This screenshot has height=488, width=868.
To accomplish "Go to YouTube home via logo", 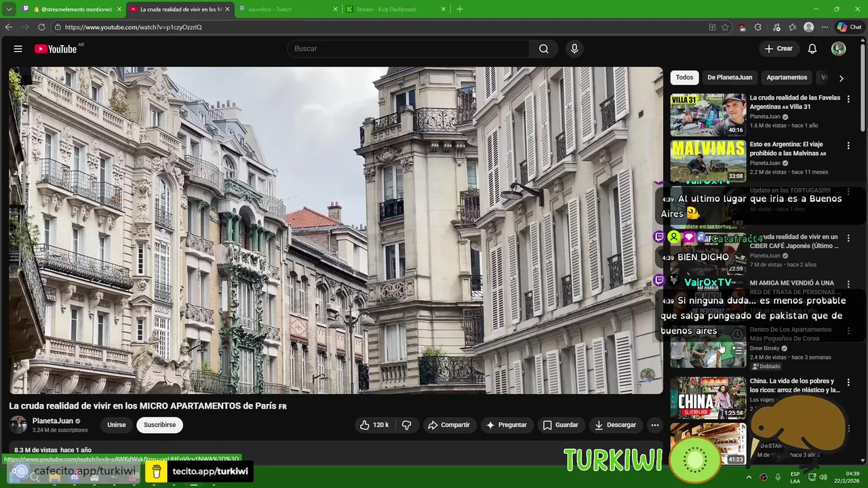I will (x=55, y=49).
